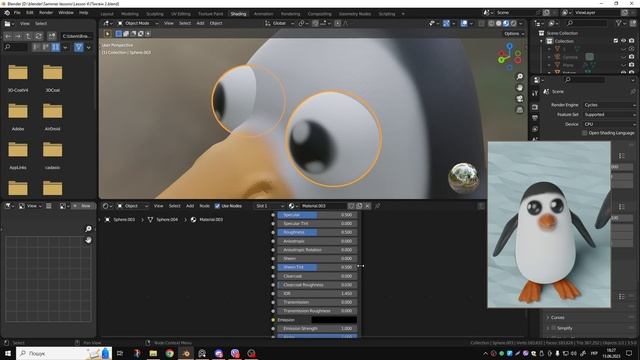The width and height of the screenshot is (640, 360).
Task: Open the node editor Object type dropdown
Action: [132, 206]
